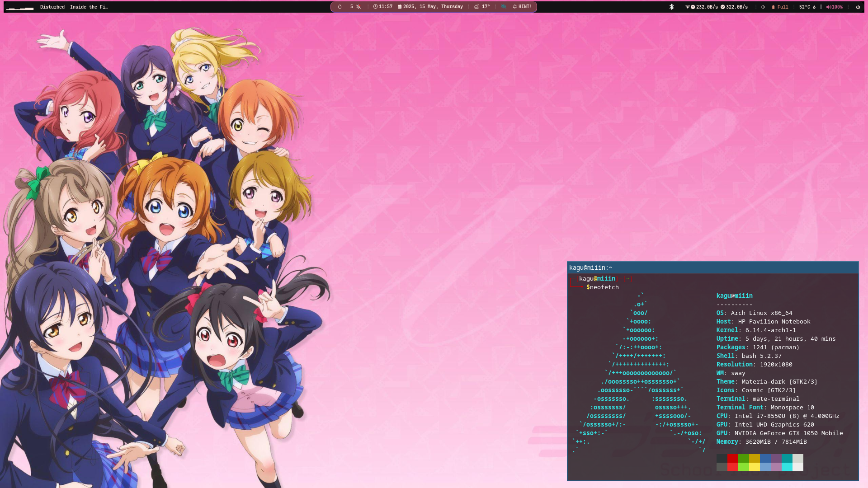Viewport: 868px width, 488px height.
Task: Click the dark blue swatch in neofetch palette
Action: point(765,459)
